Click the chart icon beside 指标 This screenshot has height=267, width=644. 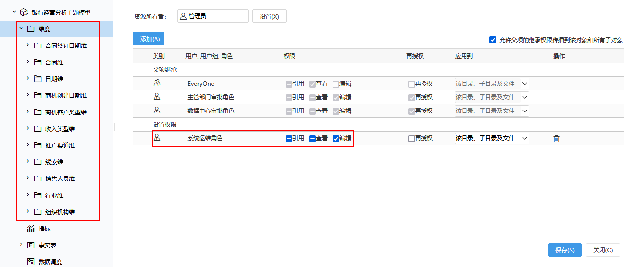[x=31, y=228]
